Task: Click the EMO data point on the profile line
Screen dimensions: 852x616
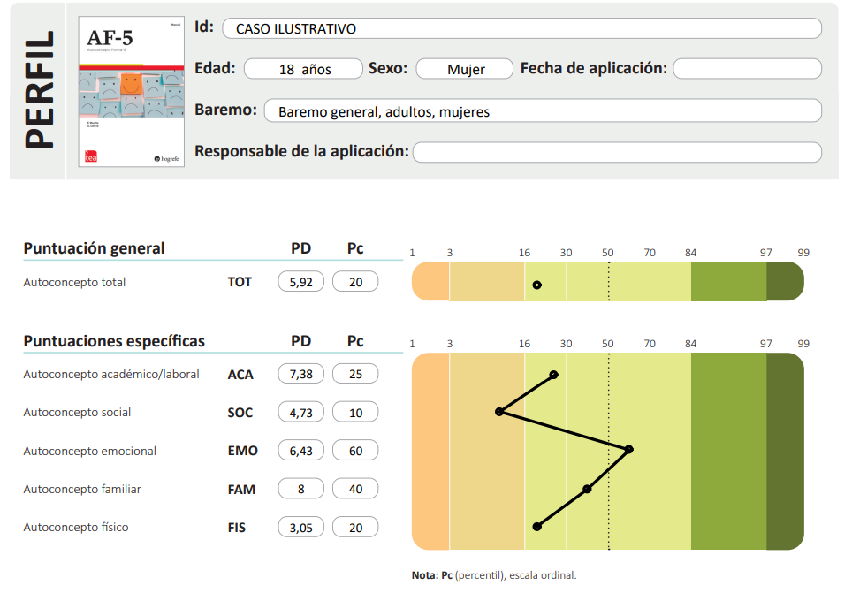Action: pyautogui.click(x=629, y=450)
